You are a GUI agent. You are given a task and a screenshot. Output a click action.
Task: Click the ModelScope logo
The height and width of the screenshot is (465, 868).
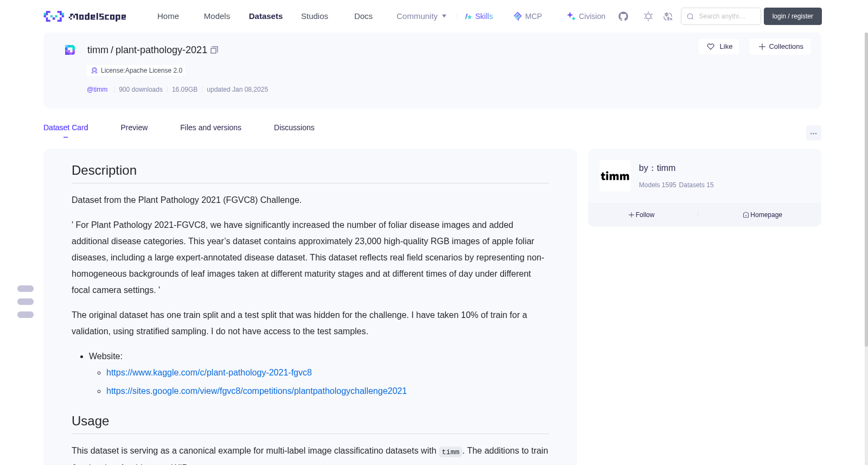tap(85, 16)
